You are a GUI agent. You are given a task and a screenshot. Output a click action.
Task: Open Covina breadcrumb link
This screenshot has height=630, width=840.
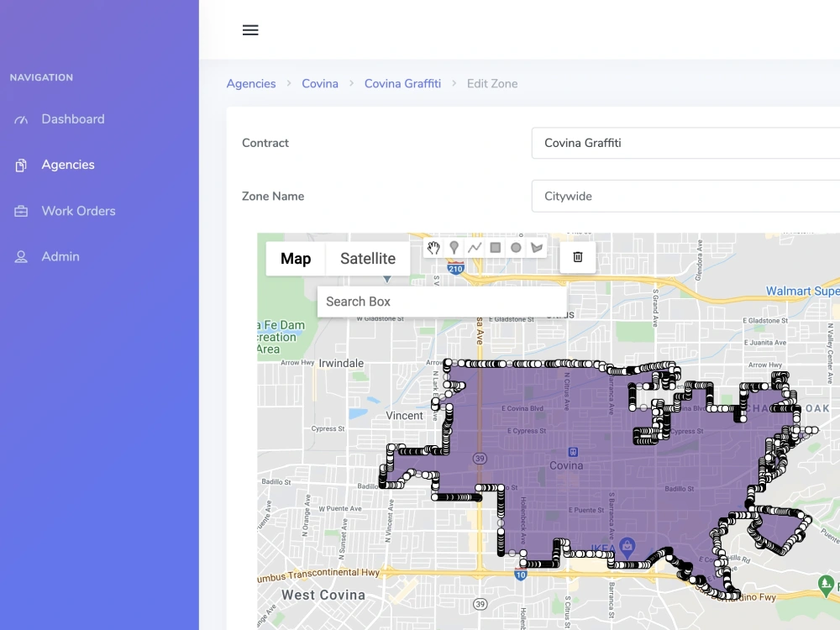(320, 83)
